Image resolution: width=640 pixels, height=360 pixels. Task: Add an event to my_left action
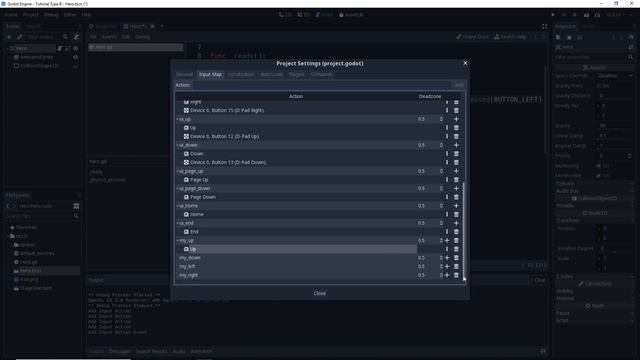[x=447, y=267]
